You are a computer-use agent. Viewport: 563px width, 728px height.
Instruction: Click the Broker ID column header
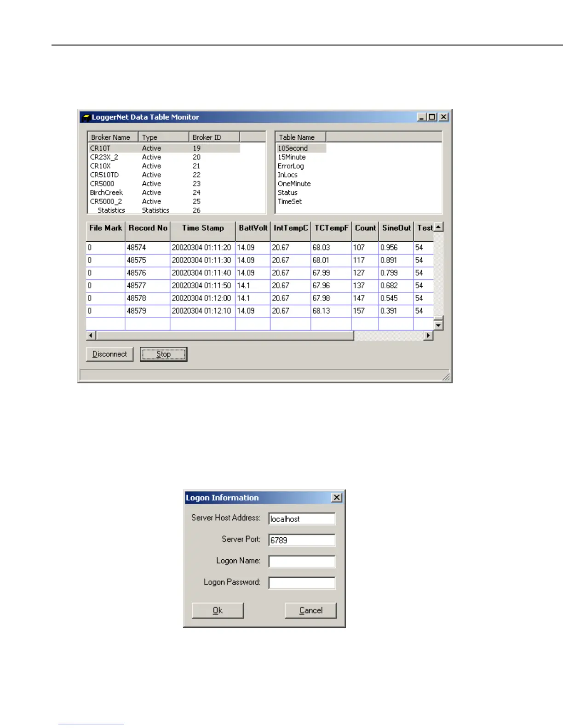213,137
